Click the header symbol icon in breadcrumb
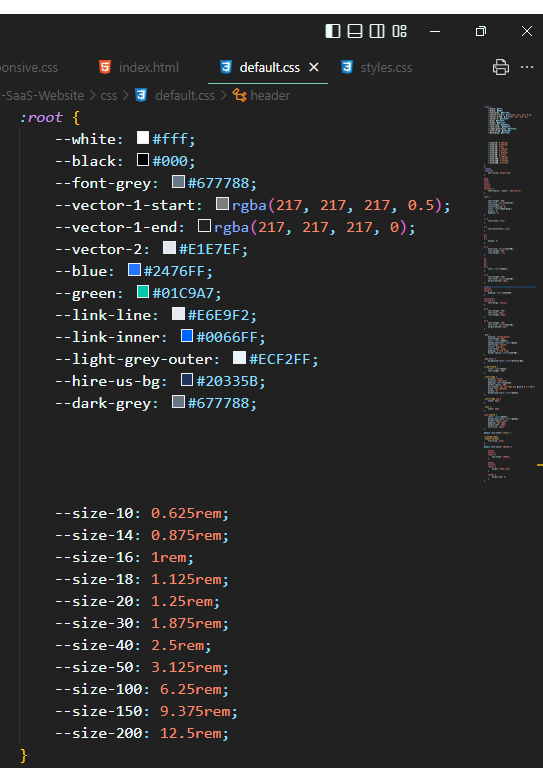This screenshot has width=543, height=768. pyautogui.click(x=239, y=96)
